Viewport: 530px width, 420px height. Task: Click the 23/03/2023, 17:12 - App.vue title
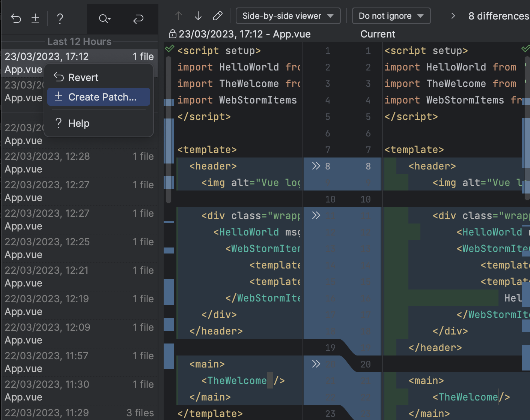point(245,34)
